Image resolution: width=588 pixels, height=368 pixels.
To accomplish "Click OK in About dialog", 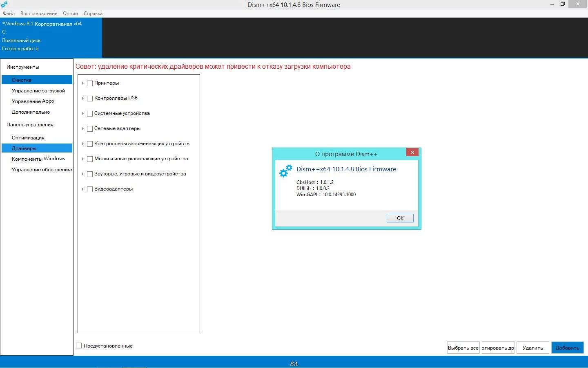I will [400, 218].
